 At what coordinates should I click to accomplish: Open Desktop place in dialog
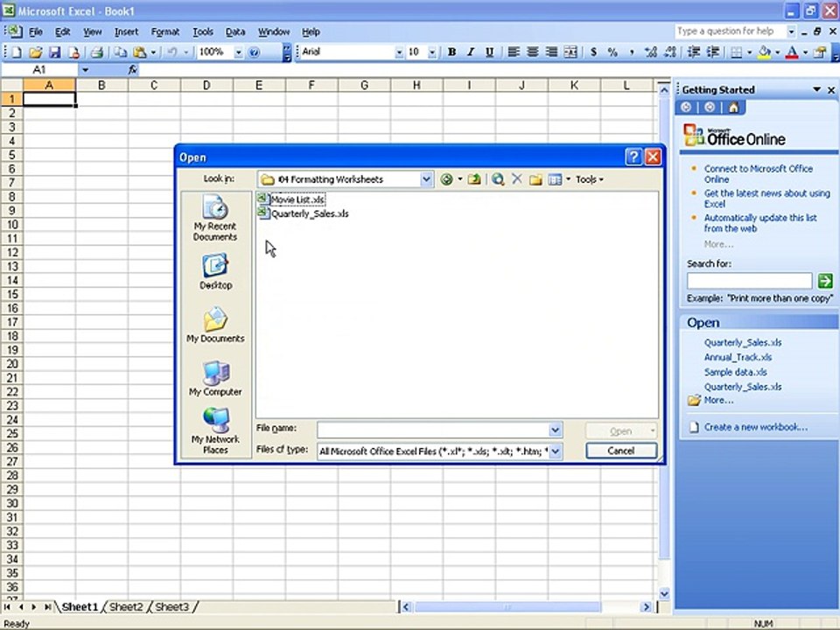tap(215, 272)
